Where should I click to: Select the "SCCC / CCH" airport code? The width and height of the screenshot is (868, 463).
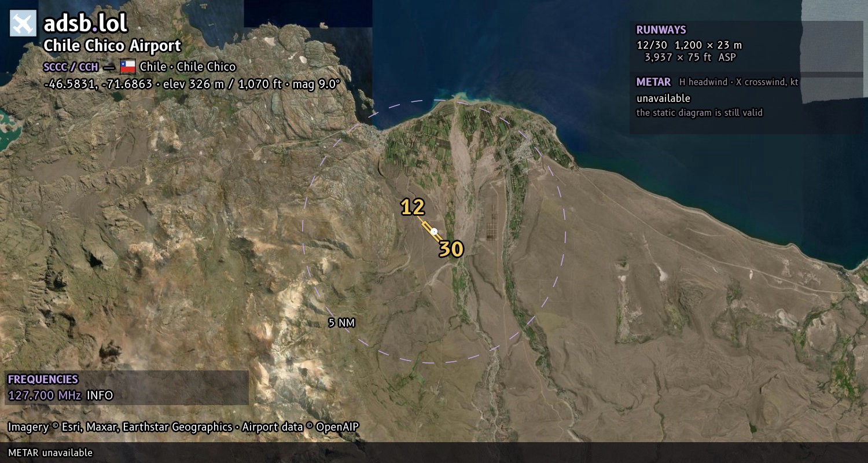[x=71, y=67]
